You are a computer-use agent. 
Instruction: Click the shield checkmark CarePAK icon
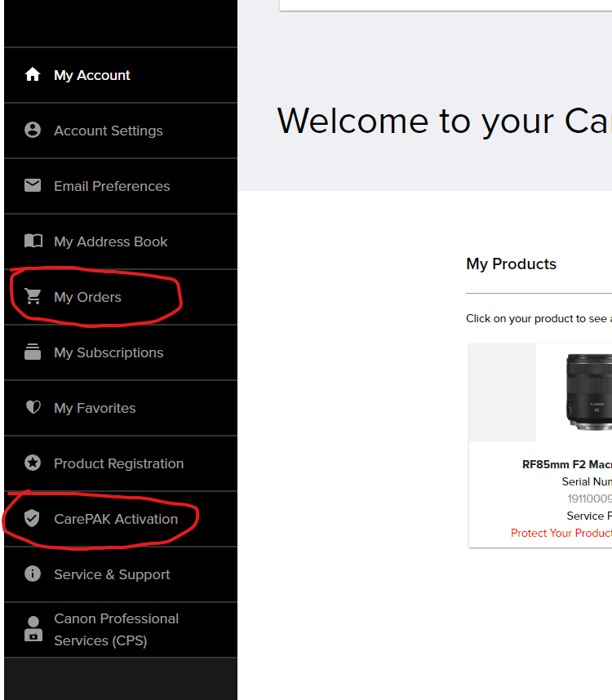tap(33, 519)
